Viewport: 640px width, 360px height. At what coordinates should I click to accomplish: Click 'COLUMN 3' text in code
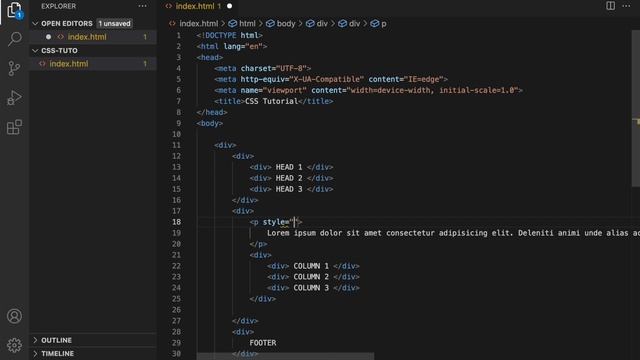point(311,288)
